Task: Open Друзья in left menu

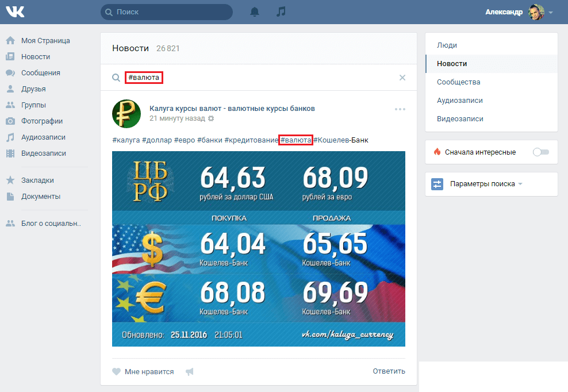Action: point(33,89)
